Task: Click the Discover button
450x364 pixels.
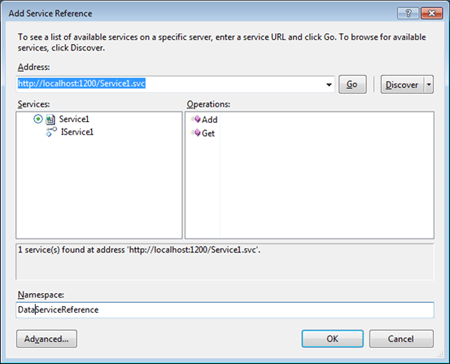Action: pos(402,84)
